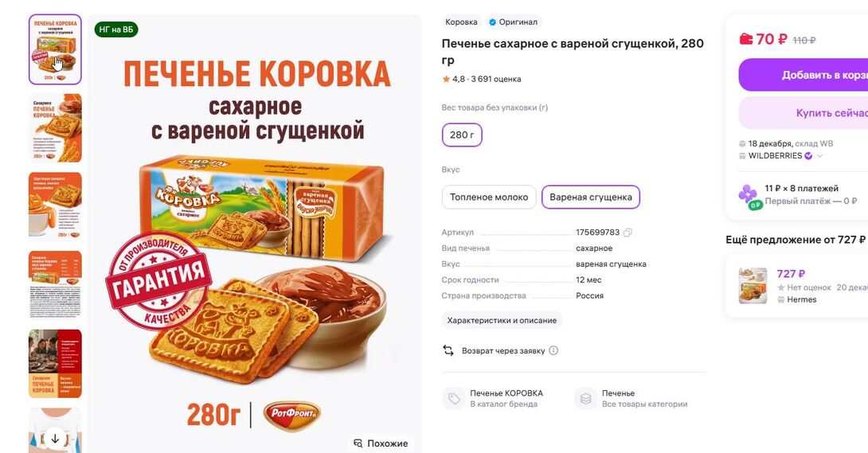This screenshot has width=868, height=453.
Task: Open the second product thumbnail
Action: [x=55, y=127]
